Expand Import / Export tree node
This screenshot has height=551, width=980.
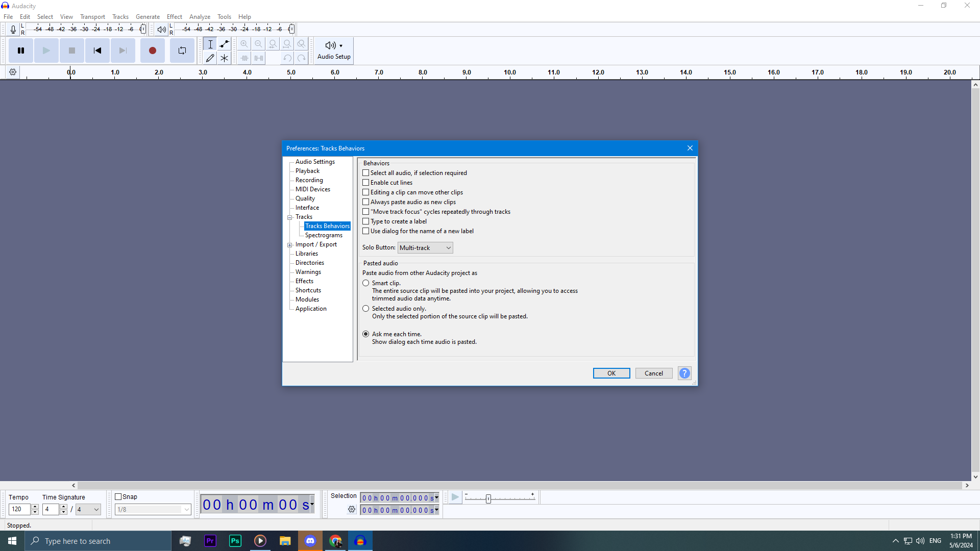click(290, 245)
